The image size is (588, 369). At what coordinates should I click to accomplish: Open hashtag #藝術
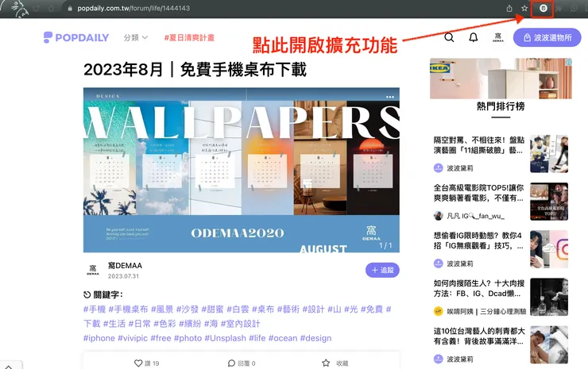[288, 309]
